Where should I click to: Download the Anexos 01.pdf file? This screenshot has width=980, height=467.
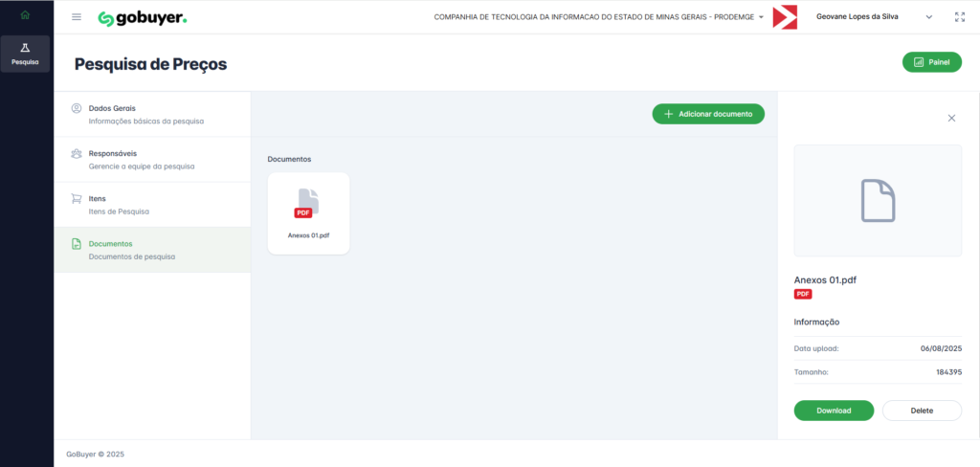coord(834,411)
